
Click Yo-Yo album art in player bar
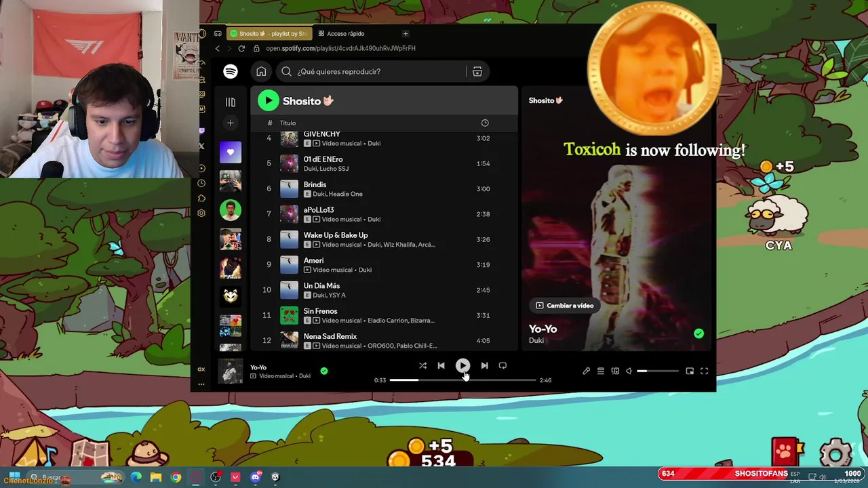(231, 371)
